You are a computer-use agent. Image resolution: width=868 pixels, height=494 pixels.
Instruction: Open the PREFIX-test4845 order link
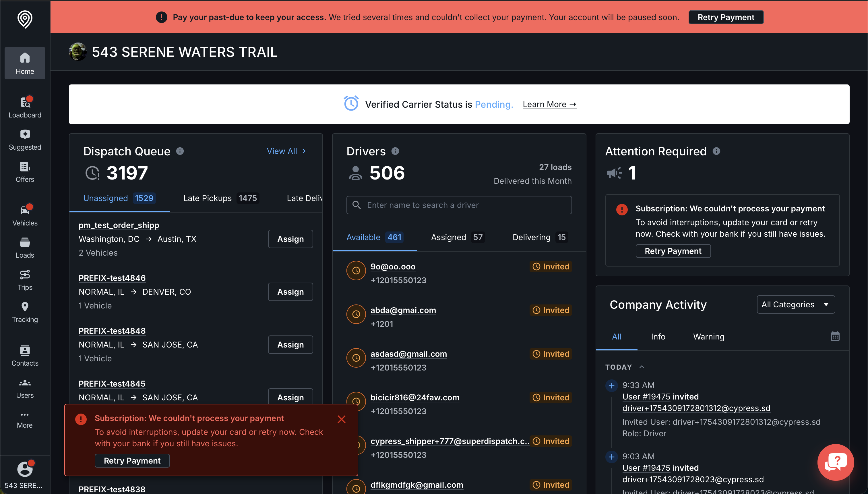pos(112,383)
